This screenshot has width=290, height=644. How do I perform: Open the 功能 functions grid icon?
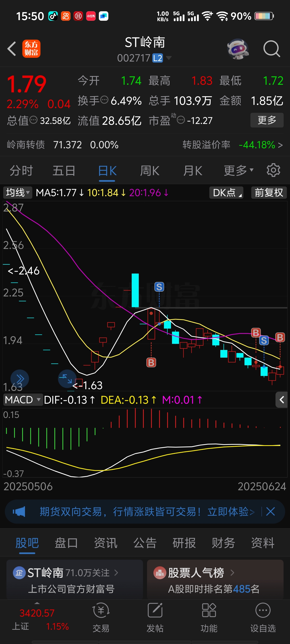[x=209, y=617]
